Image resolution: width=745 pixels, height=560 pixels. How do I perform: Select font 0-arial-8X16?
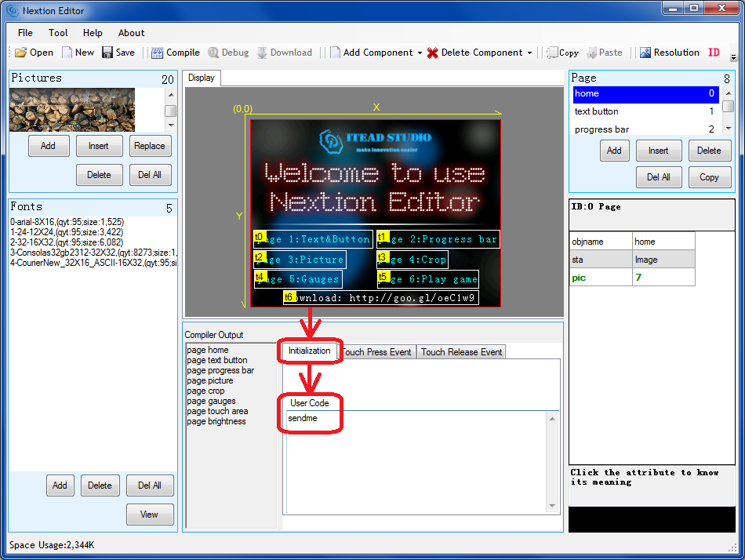coord(67,222)
